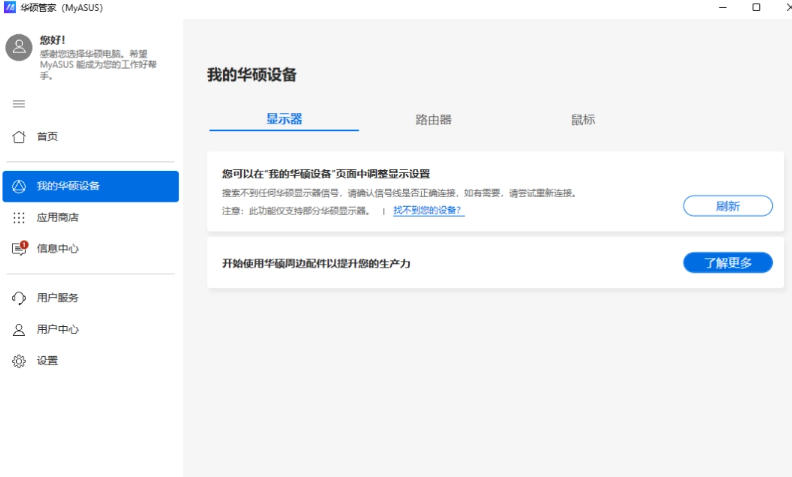Collapse the sidebar with hamburger menu icon
This screenshot has height=477, width=792.
pyautogui.click(x=19, y=104)
